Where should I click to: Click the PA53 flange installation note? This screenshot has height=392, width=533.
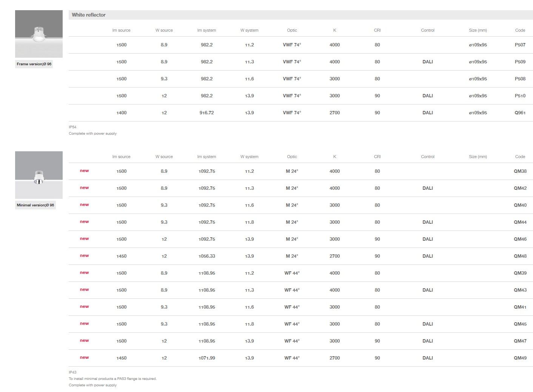(x=112, y=379)
